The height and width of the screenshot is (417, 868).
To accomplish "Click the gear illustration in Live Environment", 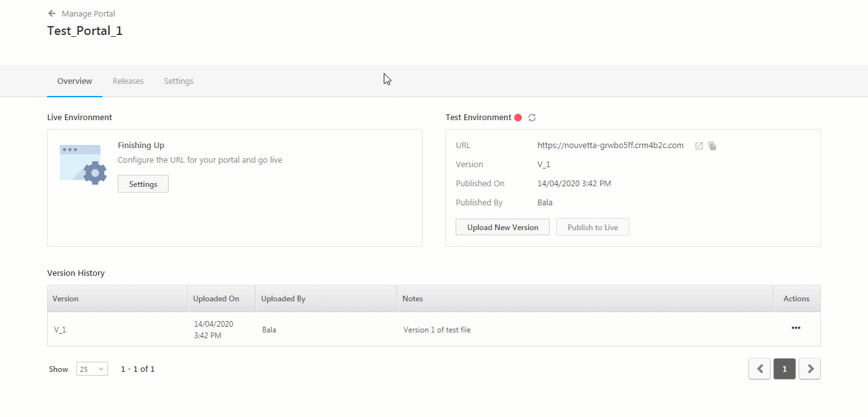I will tap(82, 162).
